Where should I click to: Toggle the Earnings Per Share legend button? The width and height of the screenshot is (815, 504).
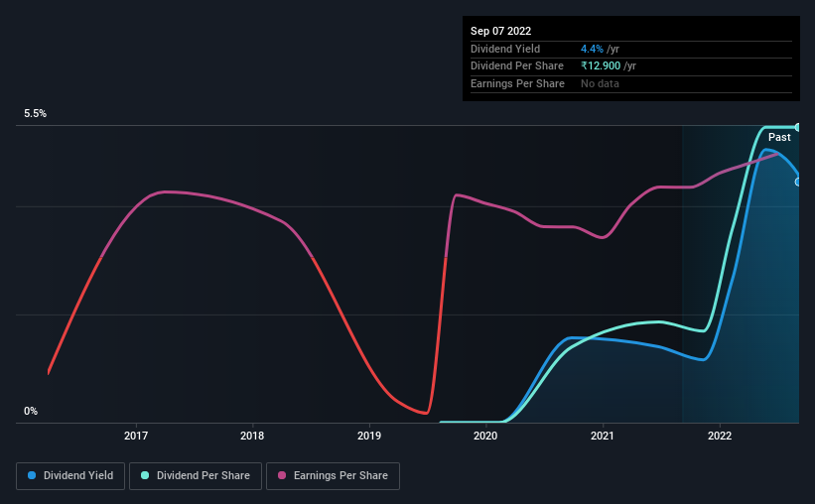(x=333, y=476)
